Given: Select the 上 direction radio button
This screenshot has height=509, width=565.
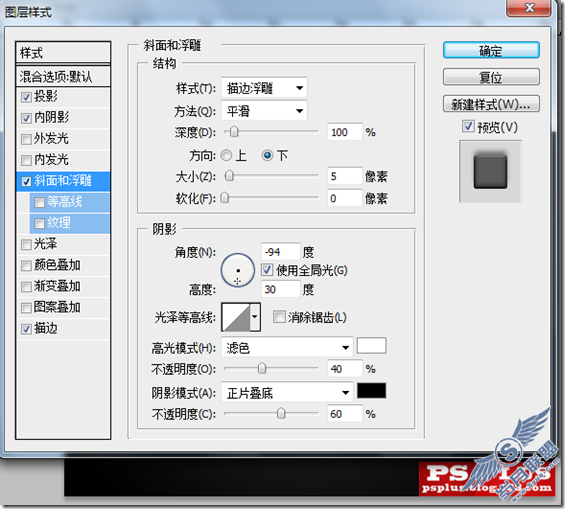Looking at the screenshot, I should pyautogui.click(x=226, y=156).
